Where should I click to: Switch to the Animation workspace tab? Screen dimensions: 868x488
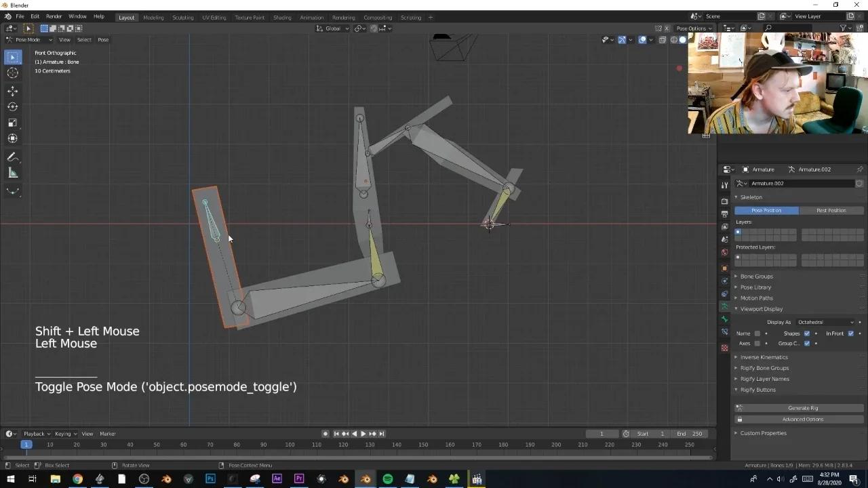click(312, 17)
